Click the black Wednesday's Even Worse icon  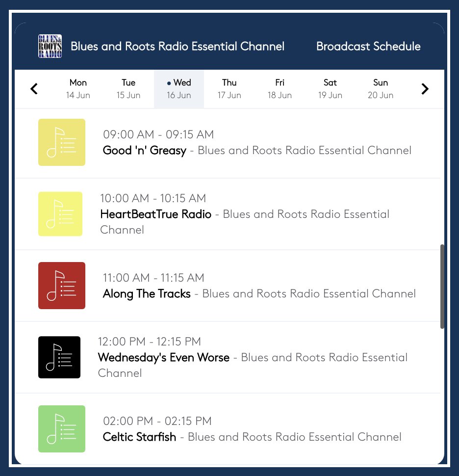coord(59,357)
